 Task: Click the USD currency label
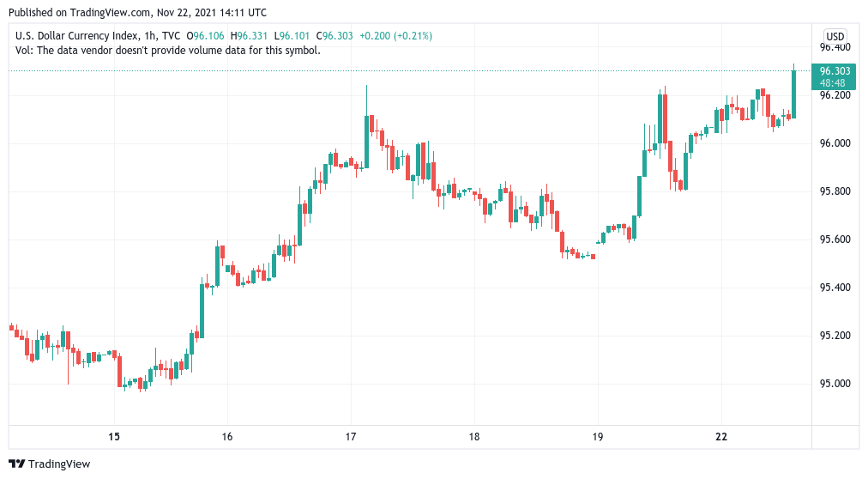click(835, 37)
